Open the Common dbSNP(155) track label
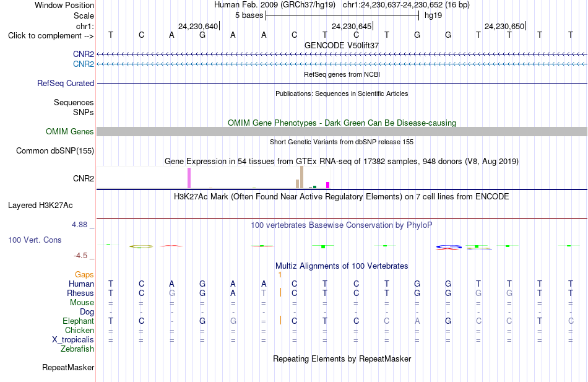This screenshot has height=382, width=588. pos(54,151)
